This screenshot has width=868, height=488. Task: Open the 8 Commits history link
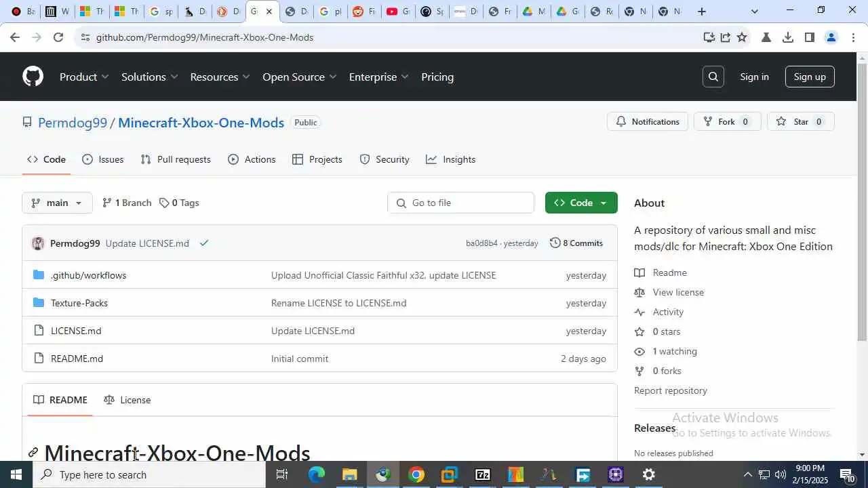tap(576, 243)
